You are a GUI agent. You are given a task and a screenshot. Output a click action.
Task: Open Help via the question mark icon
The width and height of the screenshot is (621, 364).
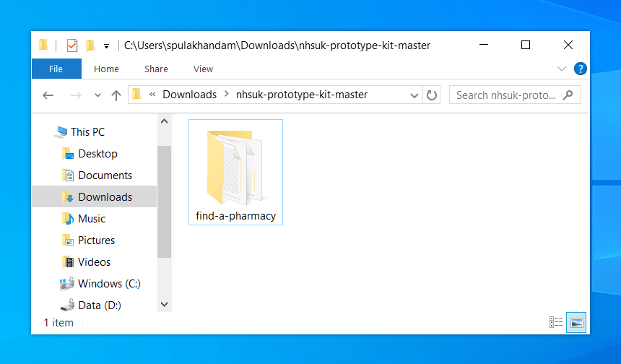[x=580, y=69]
